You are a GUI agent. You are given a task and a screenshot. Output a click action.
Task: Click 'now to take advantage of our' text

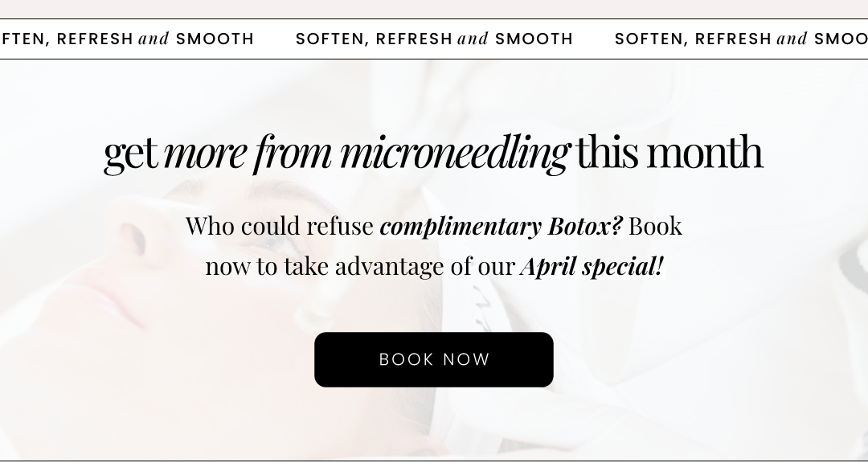(x=360, y=266)
